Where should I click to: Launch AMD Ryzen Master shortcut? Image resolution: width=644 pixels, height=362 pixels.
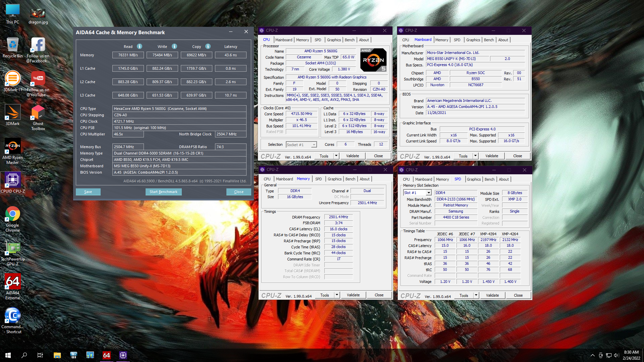tap(12, 151)
